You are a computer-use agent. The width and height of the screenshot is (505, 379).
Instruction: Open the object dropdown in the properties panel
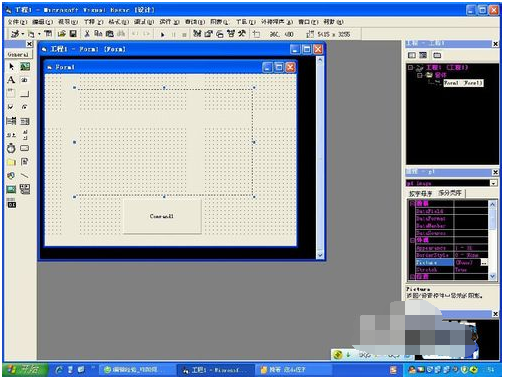point(493,183)
